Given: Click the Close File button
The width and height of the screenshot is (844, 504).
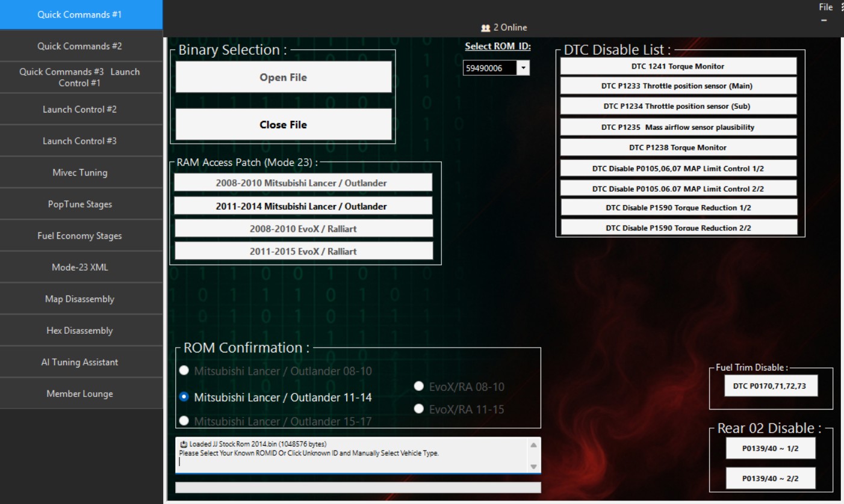Looking at the screenshot, I should point(283,124).
